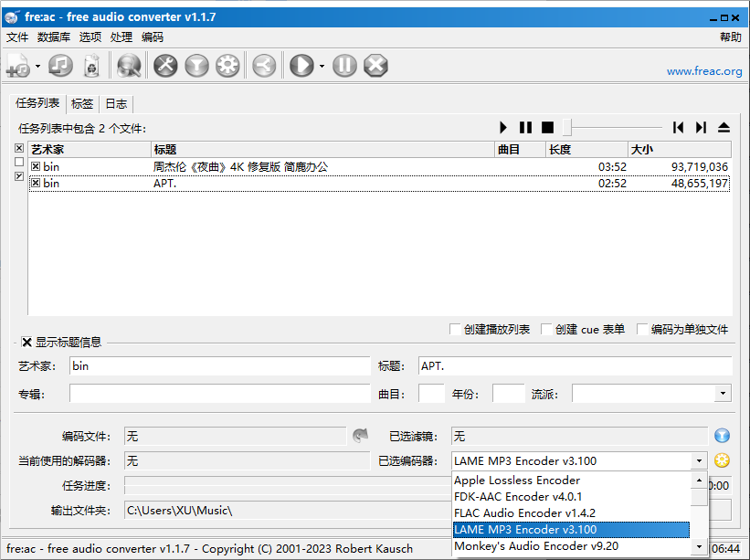Choose Apple Lossless Encoder option
This screenshot has height=560, width=750.
pyautogui.click(x=517, y=481)
